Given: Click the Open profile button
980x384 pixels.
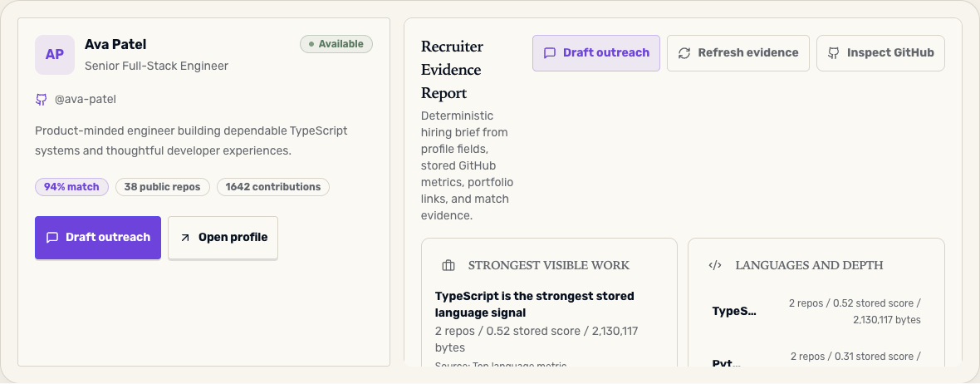Looking at the screenshot, I should click(x=223, y=238).
